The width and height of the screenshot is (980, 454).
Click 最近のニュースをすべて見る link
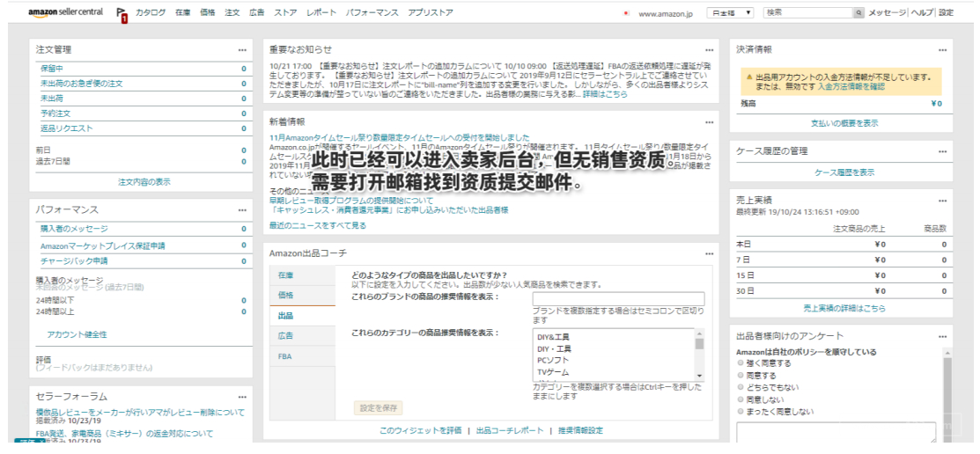(x=318, y=225)
